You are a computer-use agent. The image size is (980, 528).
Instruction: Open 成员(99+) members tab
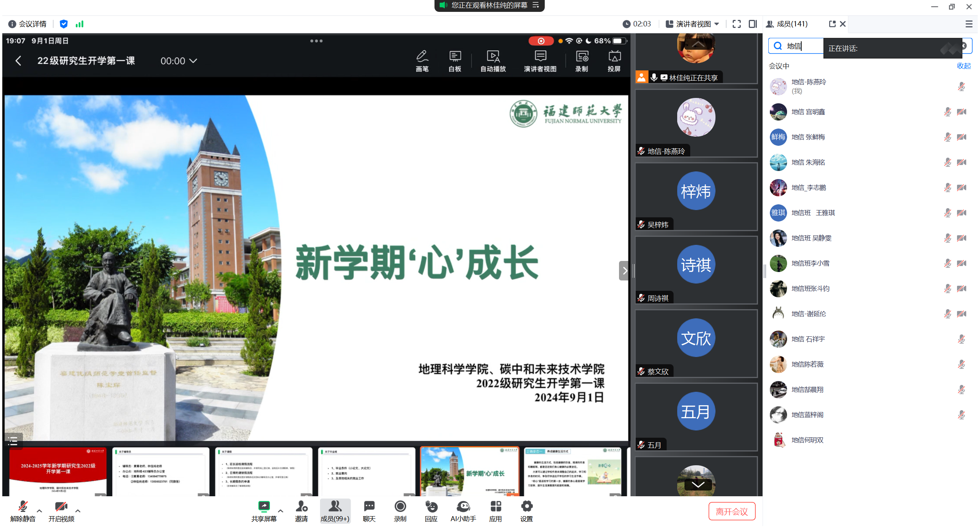(335, 511)
